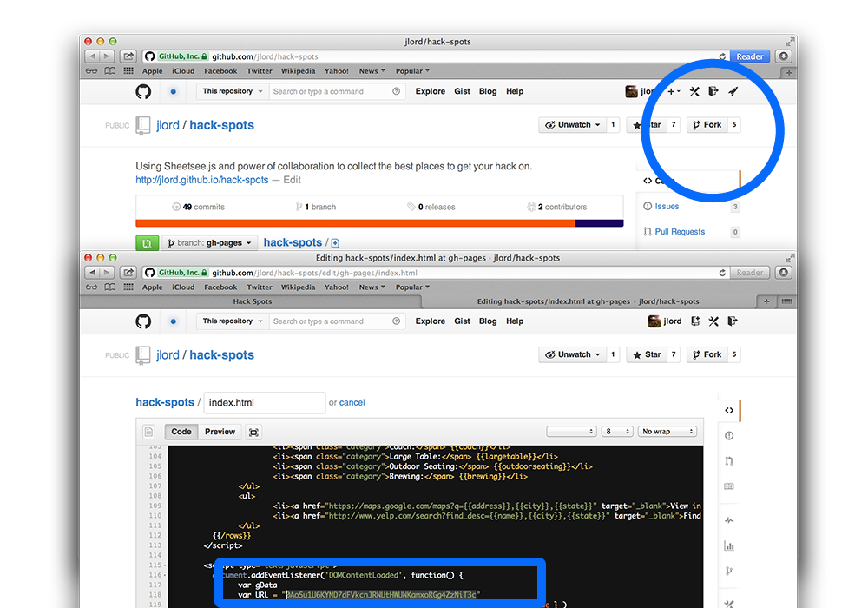Open account settings tools icon in top window
This screenshot has height=608, width=868.
pos(694,91)
